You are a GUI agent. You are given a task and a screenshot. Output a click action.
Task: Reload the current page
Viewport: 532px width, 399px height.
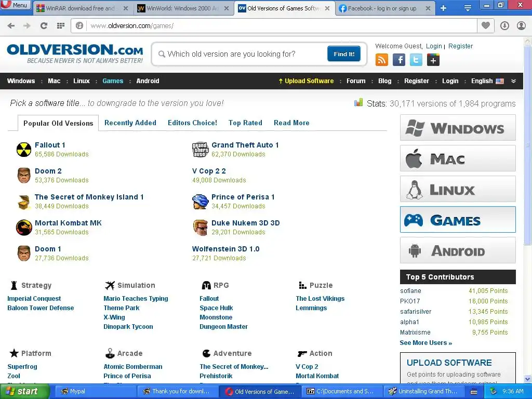coord(44,26)
